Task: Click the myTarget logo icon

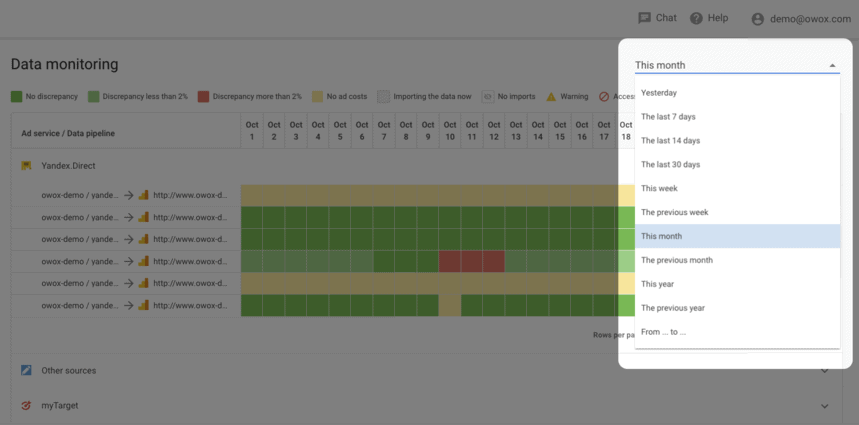Action: pyautogui.click(x=27, y=406)
